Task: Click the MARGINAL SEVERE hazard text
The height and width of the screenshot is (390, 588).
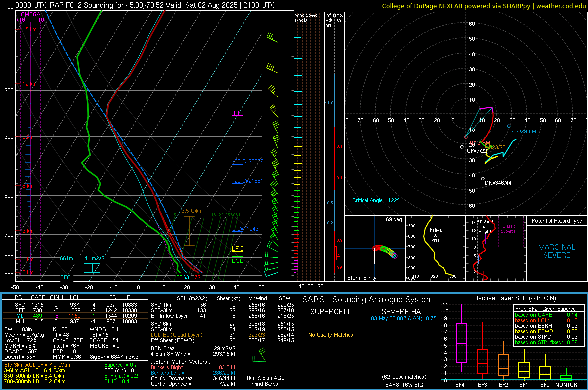Action: pyautogui.click(x=557, y=251)
